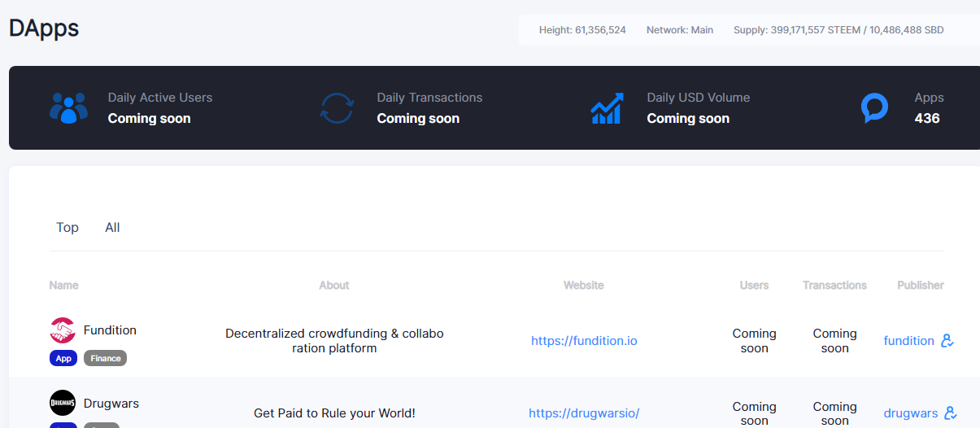Click the Network: Main status text
This screenshot has width=980, height=428.
click(680, 30)
